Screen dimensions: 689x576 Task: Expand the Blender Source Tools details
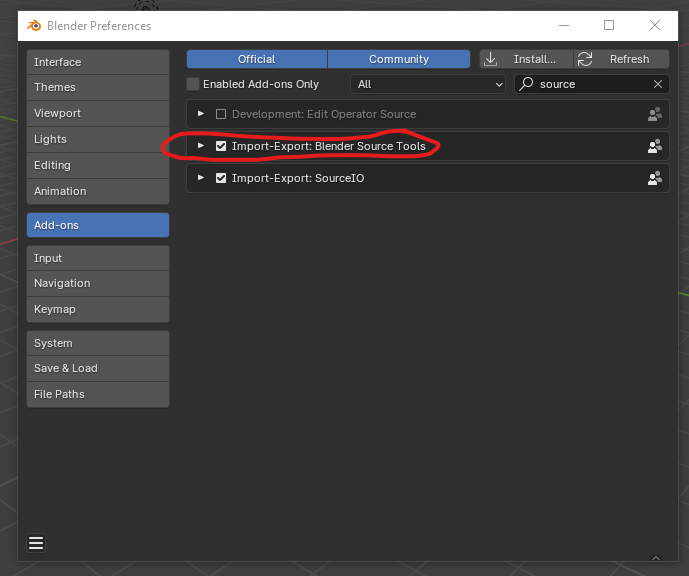[201, 146]
